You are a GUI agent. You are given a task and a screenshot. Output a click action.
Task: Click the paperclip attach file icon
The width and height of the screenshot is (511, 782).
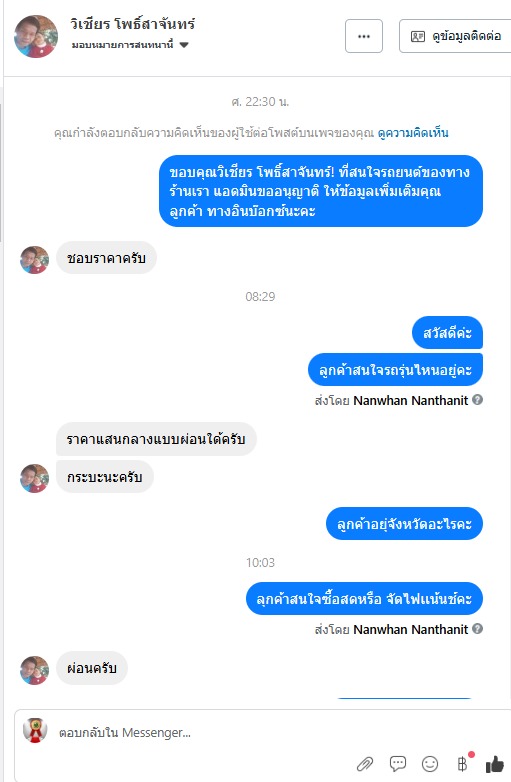click(x=365, y=764)
